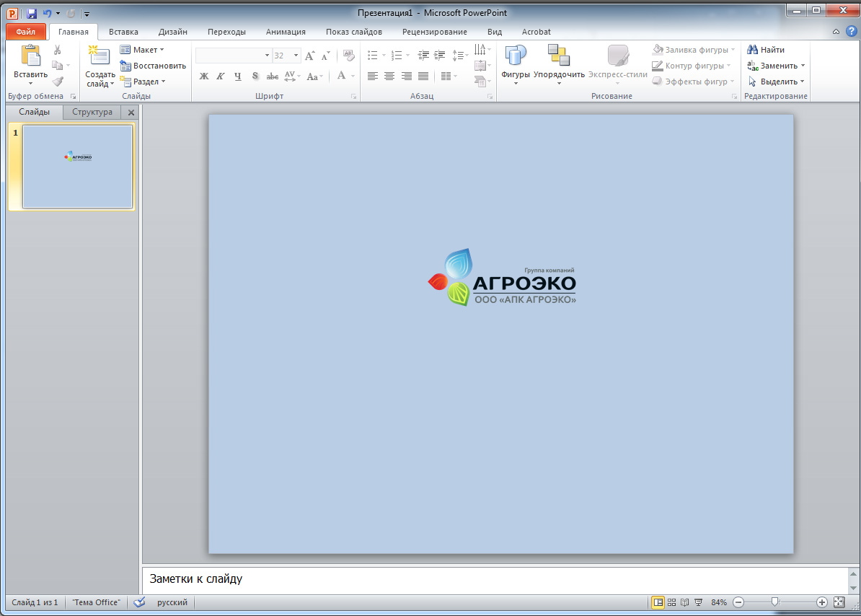Click language indicator русский in status bar
The image size is (861, 616).
pyautogui.click(x=172, y=602)
